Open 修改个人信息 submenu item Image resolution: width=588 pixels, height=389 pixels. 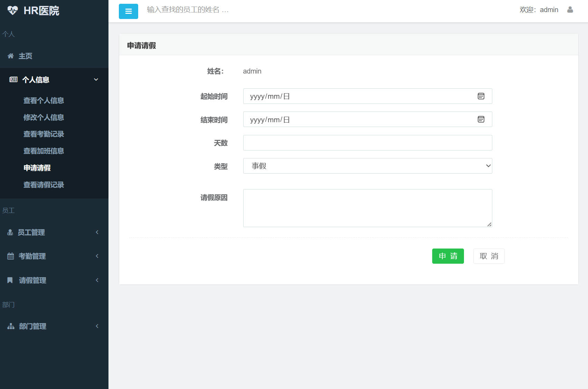pos(44,117)
